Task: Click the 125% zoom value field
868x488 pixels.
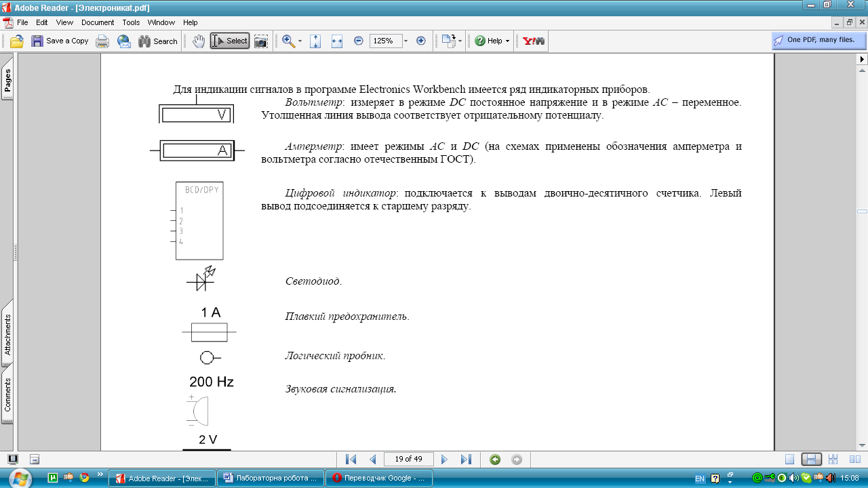Action: (x=384, y=41)
